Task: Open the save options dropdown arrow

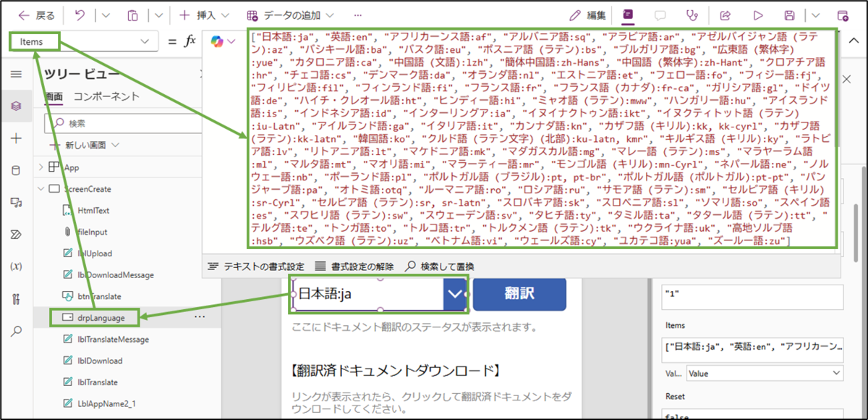Action: pyautogui.click(x=815, y=14)
